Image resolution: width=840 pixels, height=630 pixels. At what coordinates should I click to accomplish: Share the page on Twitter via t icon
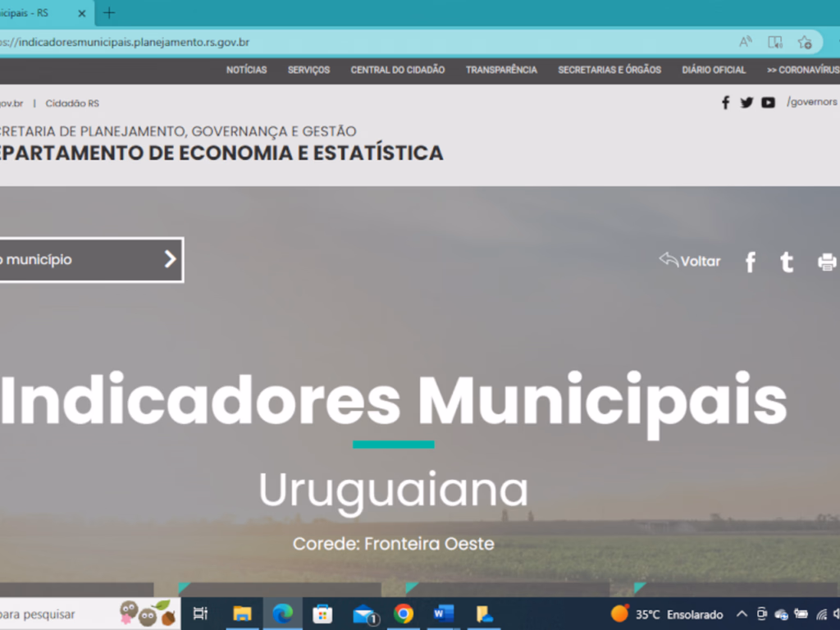tap(787, 261)
